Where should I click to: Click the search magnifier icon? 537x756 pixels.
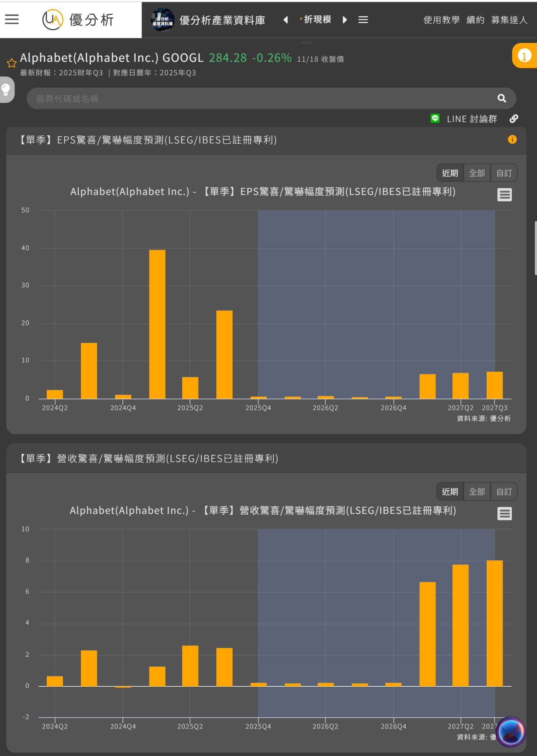[502, 98]
